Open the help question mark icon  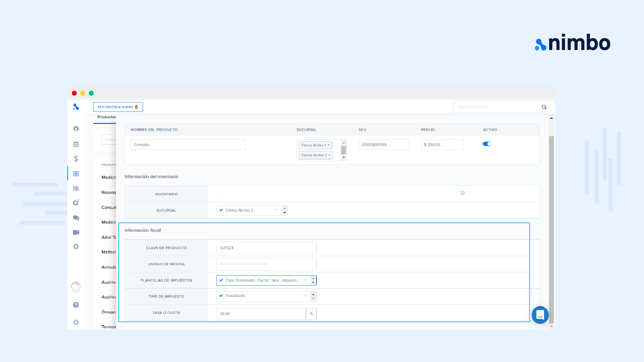[x=76, y=305]
